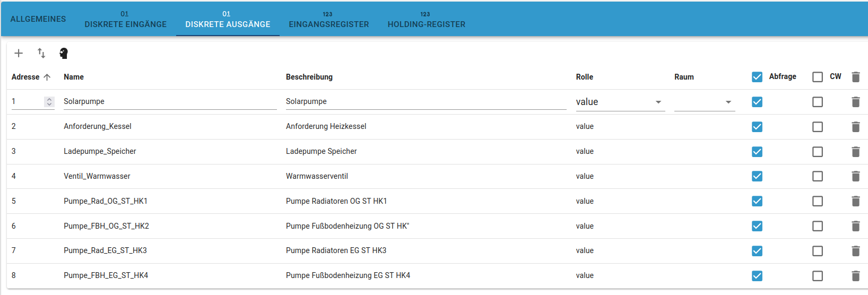
Task: Toggle the header Abfrage select-all checkbox
Action: pos(757,77)
